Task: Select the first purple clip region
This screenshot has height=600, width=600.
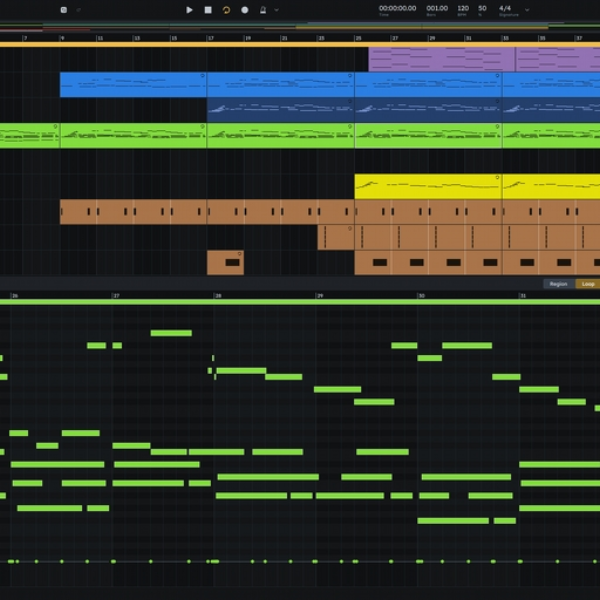Action: click(442, 59)
